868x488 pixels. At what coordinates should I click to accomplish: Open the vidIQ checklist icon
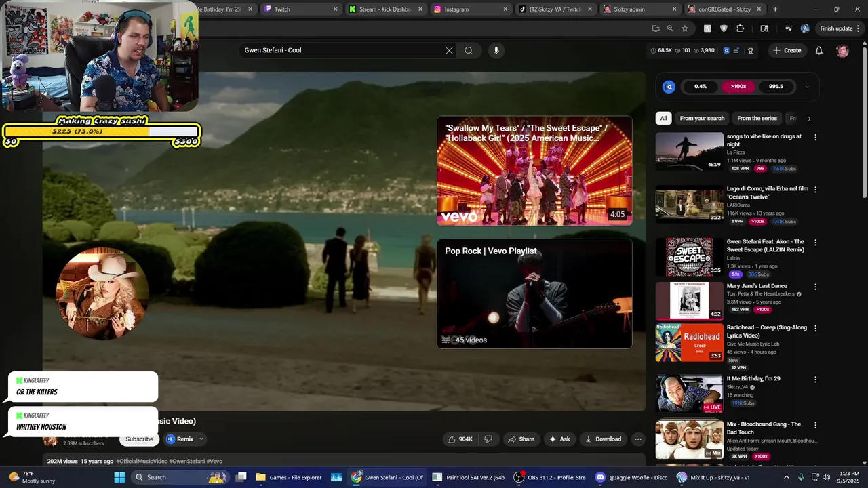click(x=737, y=50)
